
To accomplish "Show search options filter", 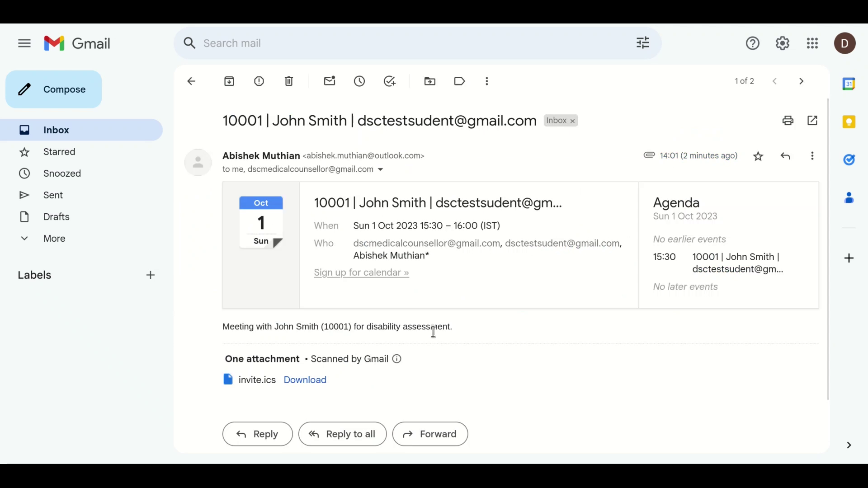I will (643, 43).
